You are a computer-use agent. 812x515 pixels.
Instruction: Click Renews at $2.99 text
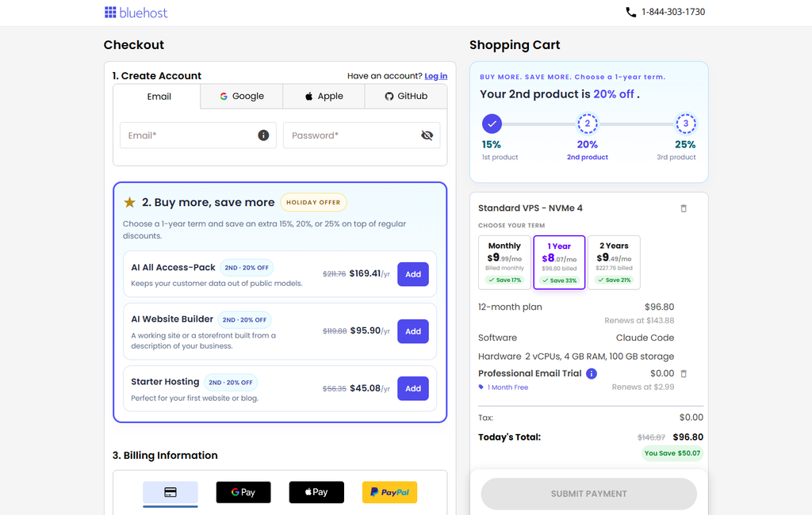642,387
